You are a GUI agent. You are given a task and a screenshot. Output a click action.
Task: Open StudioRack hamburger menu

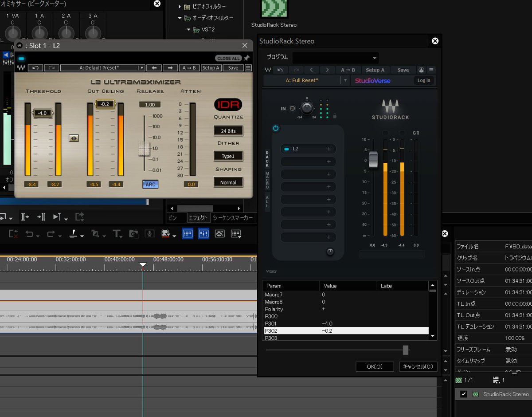click(431, 70)
